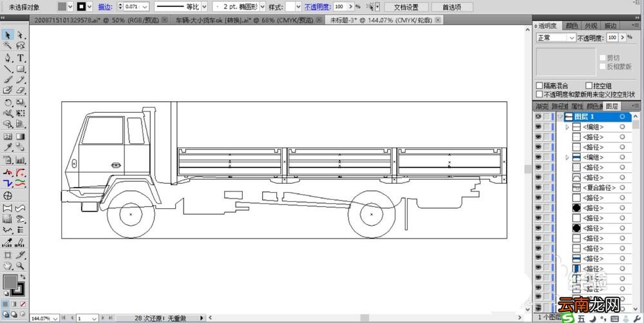
Task: Click the swap fill and stroke arrows
Action: [x=23, y=277]
